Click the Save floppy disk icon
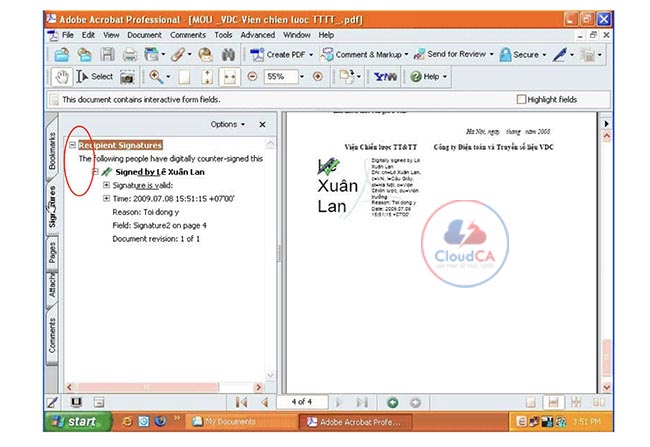The width and height of the screenshot is (650, 447). coord(107,55)
